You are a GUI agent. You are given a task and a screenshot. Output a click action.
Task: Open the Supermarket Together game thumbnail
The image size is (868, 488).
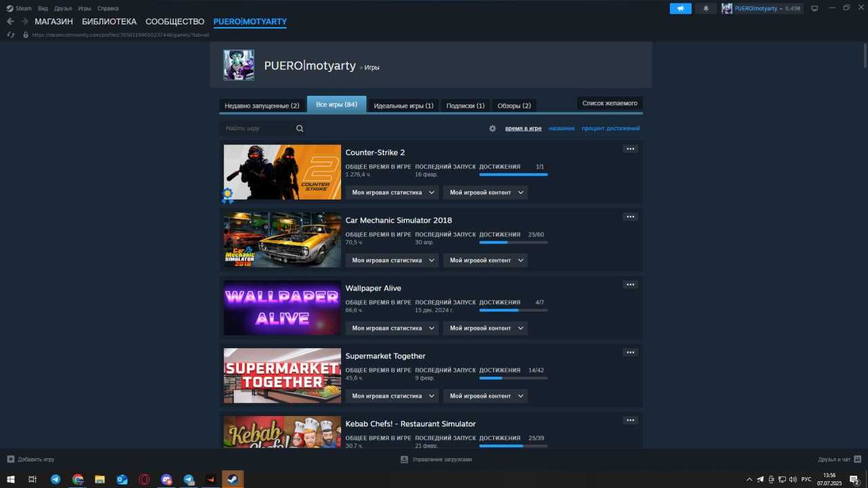[x=282, y=375]
